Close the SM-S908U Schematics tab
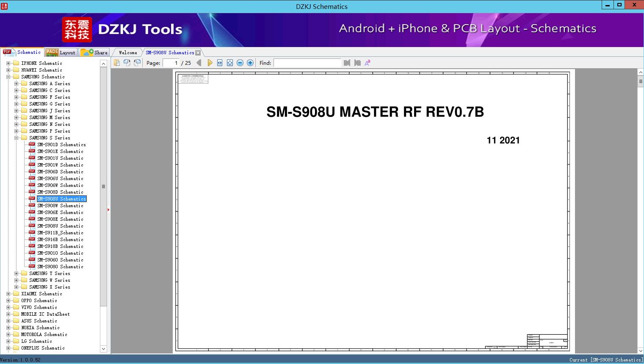The width and height of the screenshot is (644, 364). (x=198, y=53)
